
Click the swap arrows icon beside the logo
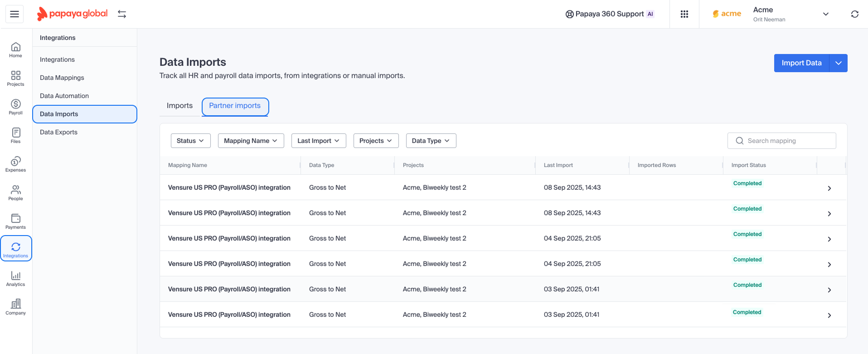[122, 14]
